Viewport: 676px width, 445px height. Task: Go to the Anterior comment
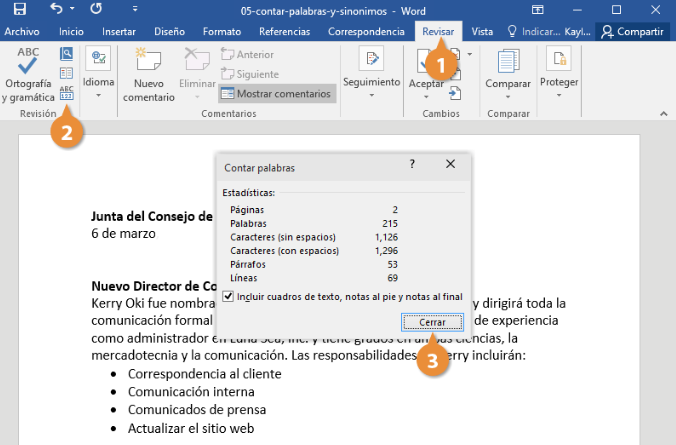(247, 54)
